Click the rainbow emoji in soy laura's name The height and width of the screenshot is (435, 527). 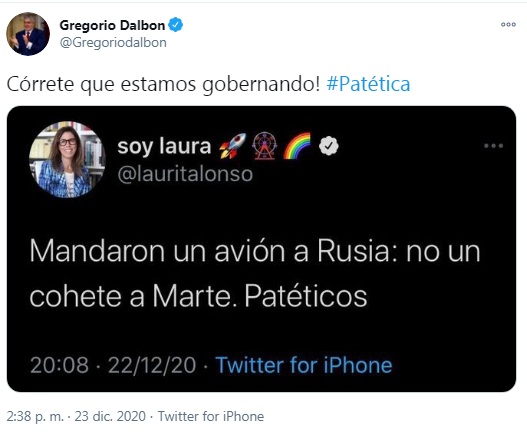coord(297,146)
